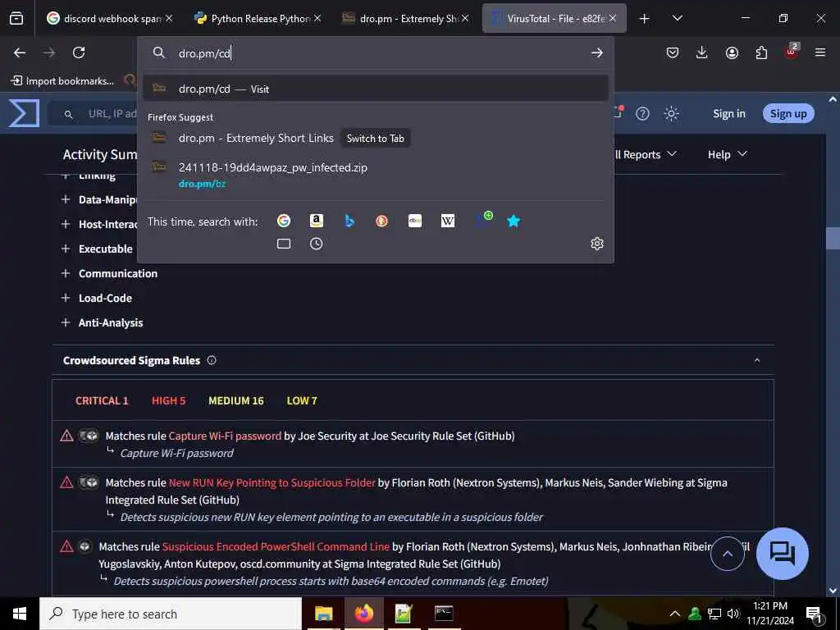Click Switch to Tab for dro.pm suggestion
This screenshot has height=630, width=840.
tap(375, 138)
